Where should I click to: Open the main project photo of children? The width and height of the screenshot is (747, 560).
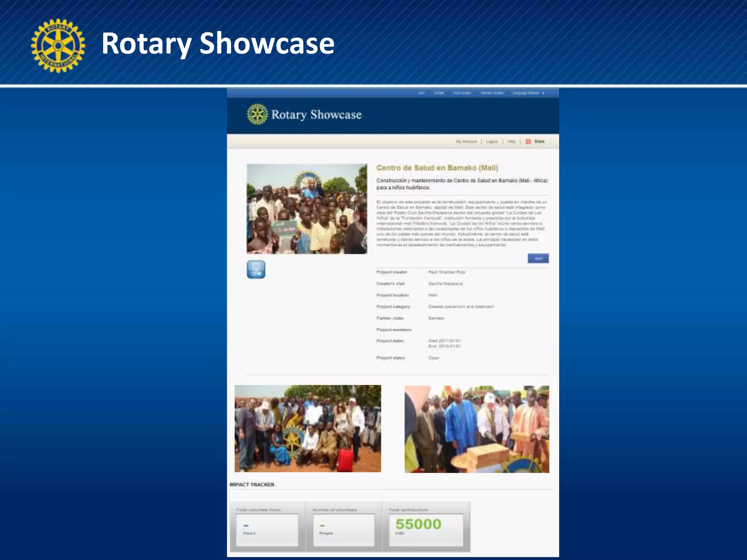point(307,209)
